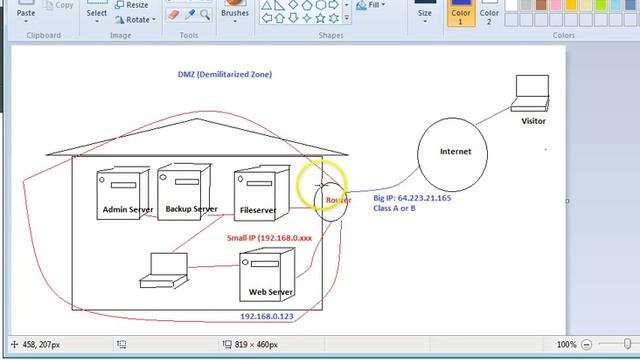
Task: Pick the Diamond shape
Action: (x=293, y=5)
